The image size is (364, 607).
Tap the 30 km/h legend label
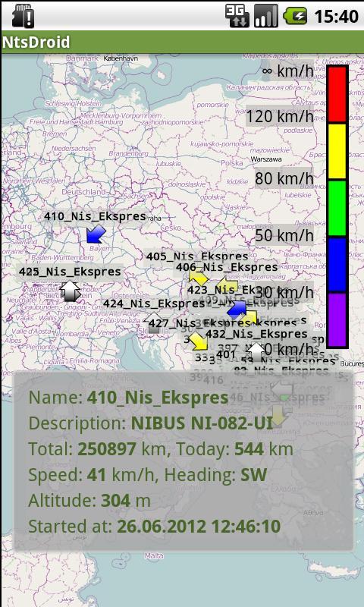tap(284, 293)
